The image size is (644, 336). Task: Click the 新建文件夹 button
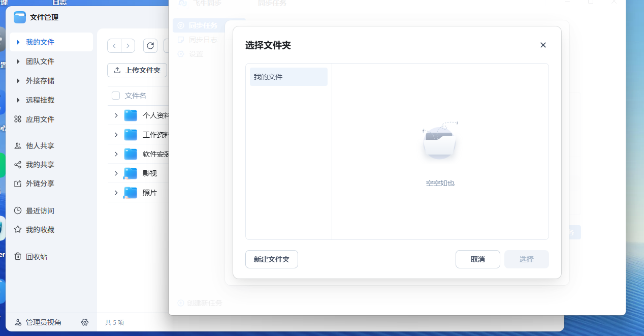click(x=272, y=259)
